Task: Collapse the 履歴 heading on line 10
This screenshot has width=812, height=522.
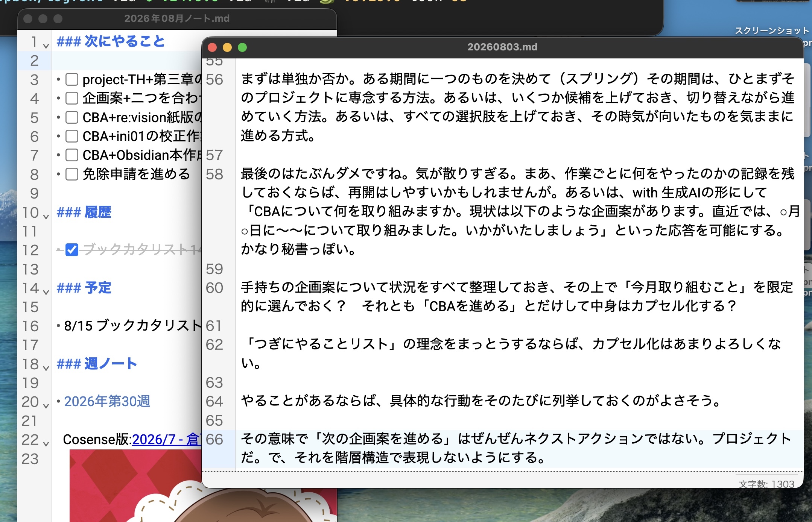Action: pos(46,217)
